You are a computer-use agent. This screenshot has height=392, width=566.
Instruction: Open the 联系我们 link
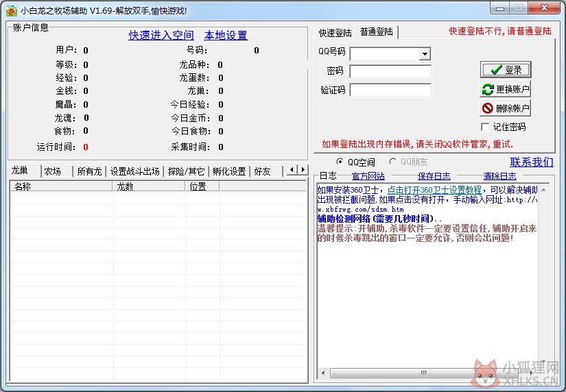(x=531, y=162)
